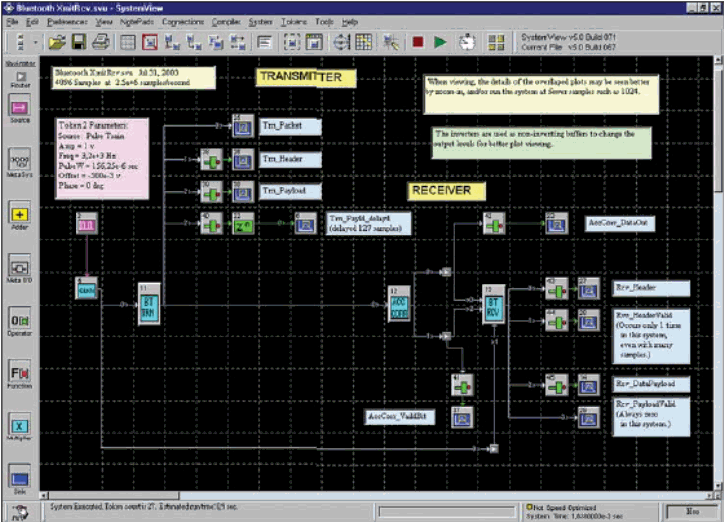Click the Open file folder icon
This screenshot has height=522, width=724.
coord(55,42)
